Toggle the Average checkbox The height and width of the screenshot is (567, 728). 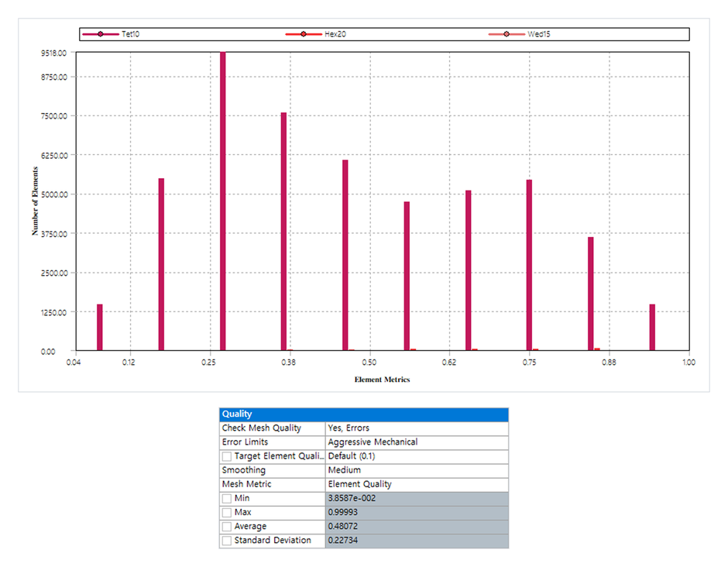(227, 527)
